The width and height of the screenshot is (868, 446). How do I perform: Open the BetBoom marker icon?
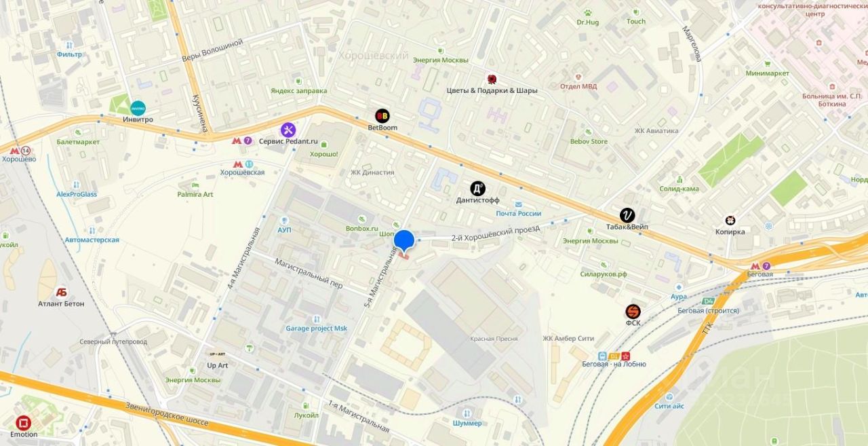point(382,115)
